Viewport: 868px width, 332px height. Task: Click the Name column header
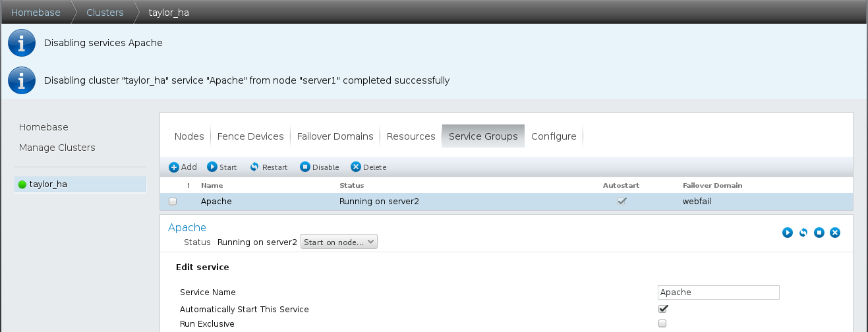pos(212,186)
